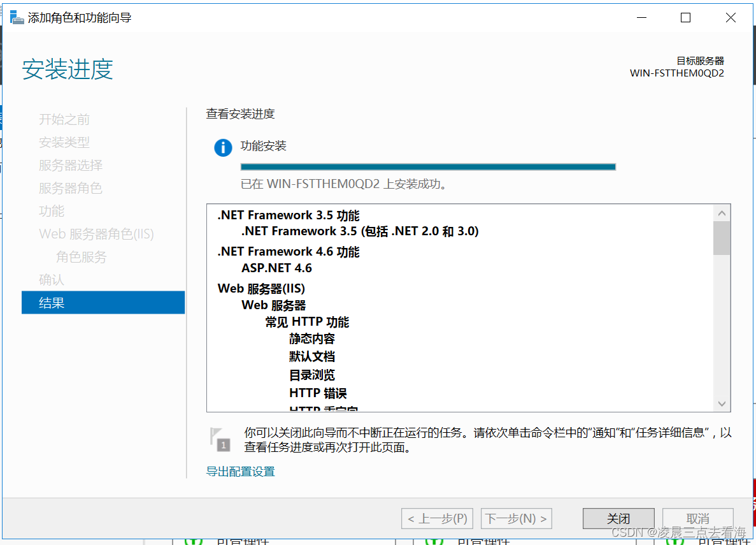Select the 确认 step in sidebar

(x=52, y=280)
